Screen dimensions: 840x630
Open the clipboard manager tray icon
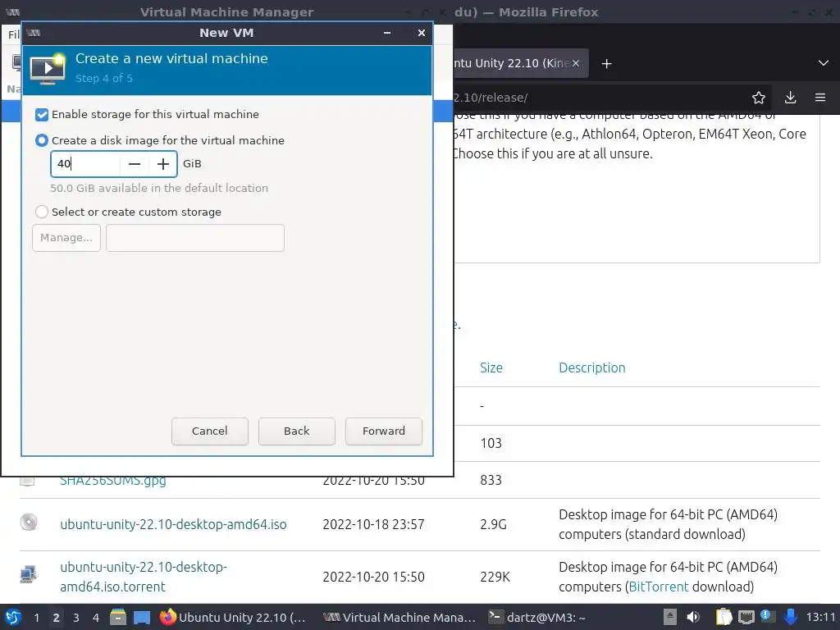(x=724, y=617)
